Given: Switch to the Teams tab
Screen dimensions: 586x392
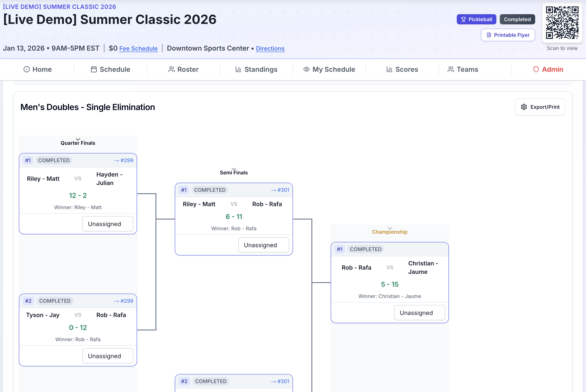Looking at the screenshot, I should click(467, 69).
